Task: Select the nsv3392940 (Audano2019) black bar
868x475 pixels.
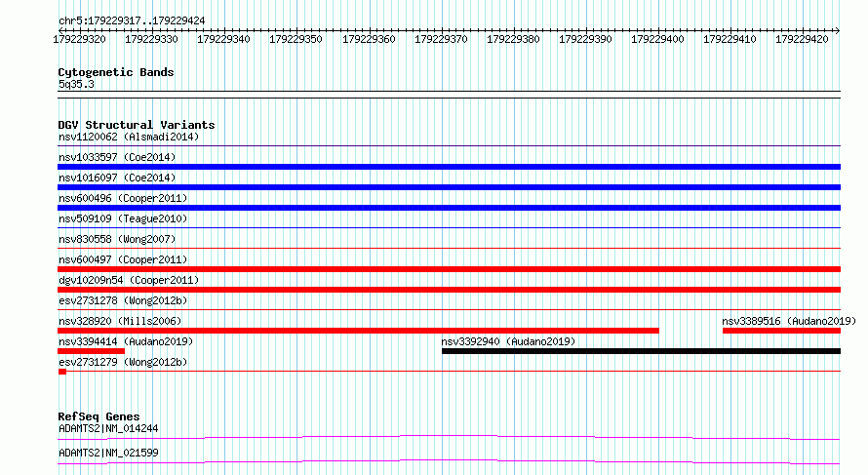Action: click(x=641, y=351)
